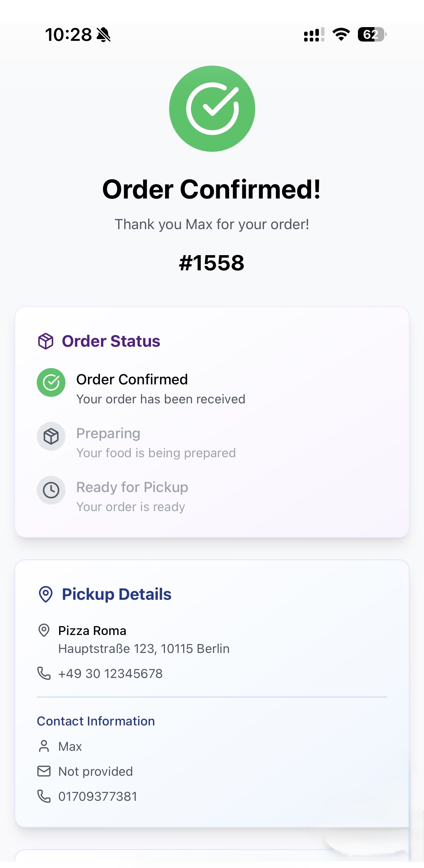This screenshot has width=424, height=868.
Task: Click the Preparing box icon
Action: 51,436
